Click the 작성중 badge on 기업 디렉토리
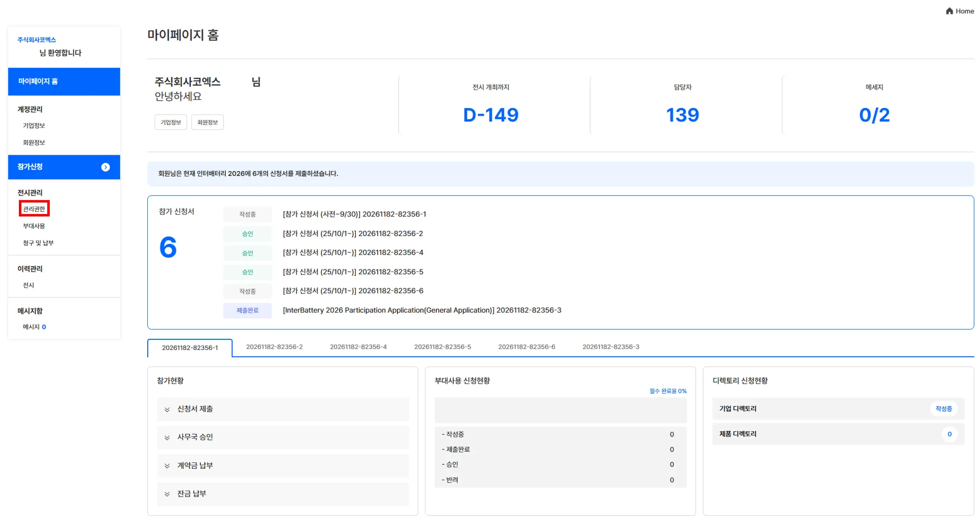Viewport: 980px width, 525px height. 943,409
